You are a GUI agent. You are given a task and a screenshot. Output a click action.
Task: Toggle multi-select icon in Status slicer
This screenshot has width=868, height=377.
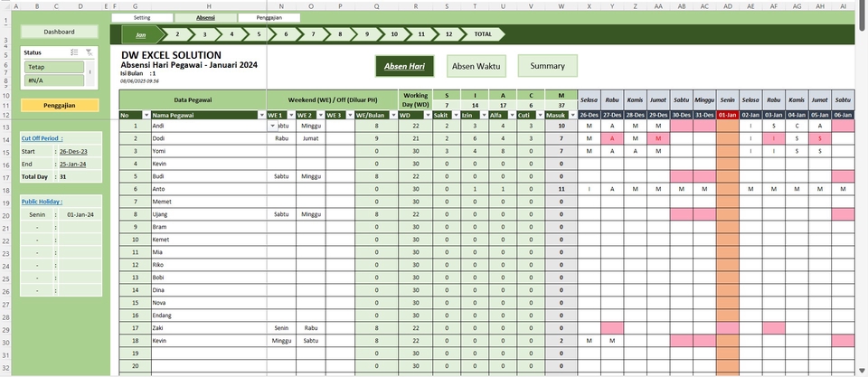[75, 52]
